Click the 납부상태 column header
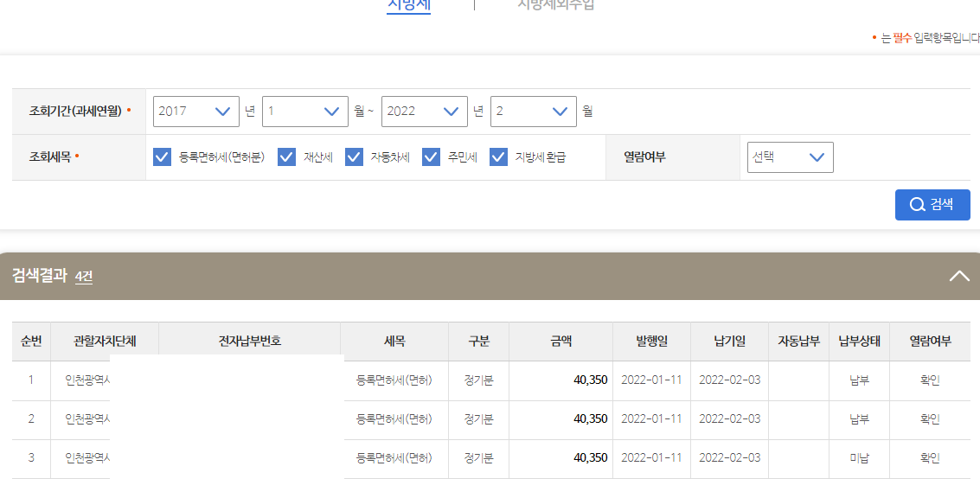 [x=860, y=341]
